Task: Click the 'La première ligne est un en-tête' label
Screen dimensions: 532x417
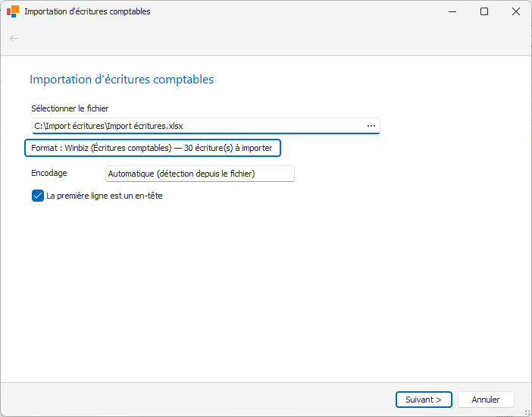Action: coord(105,196)
